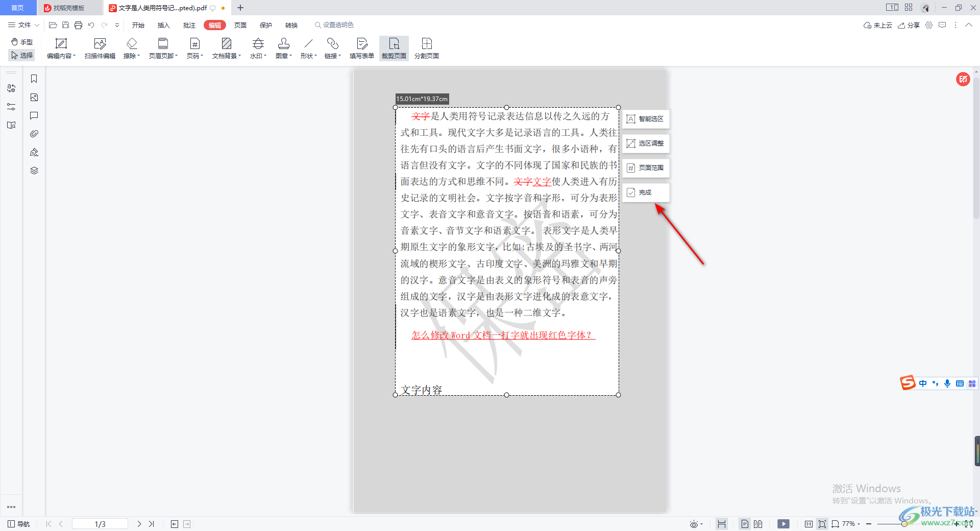Click Smart Selection (智能选区) button

[x=646, y=119]
